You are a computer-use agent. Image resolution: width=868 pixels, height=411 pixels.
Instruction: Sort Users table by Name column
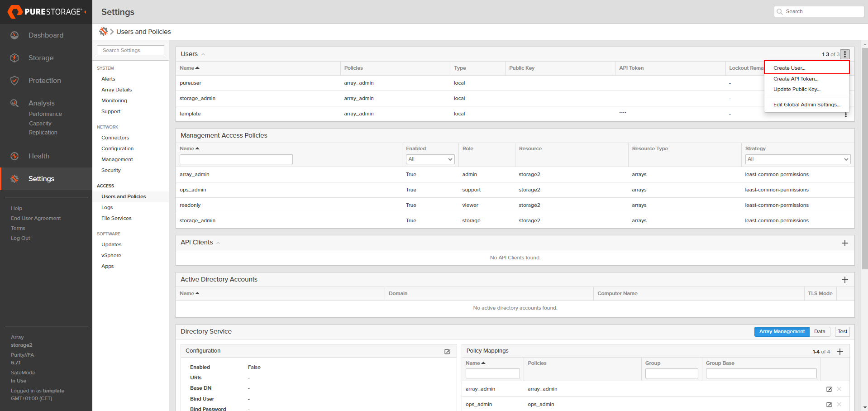[x=190, y=68]
